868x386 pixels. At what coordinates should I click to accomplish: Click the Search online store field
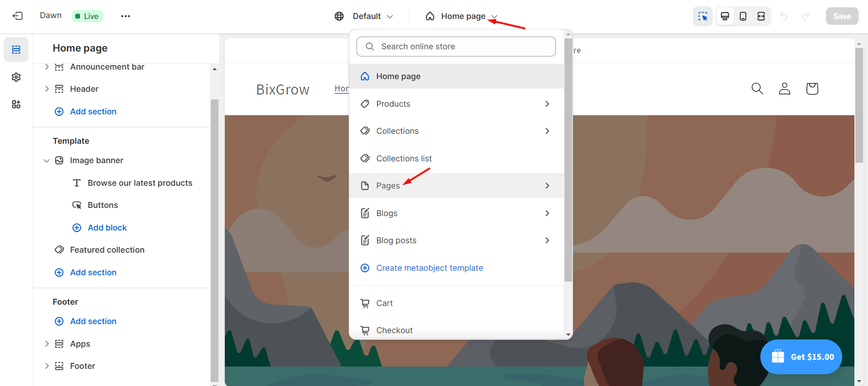[x=456, y=47]
